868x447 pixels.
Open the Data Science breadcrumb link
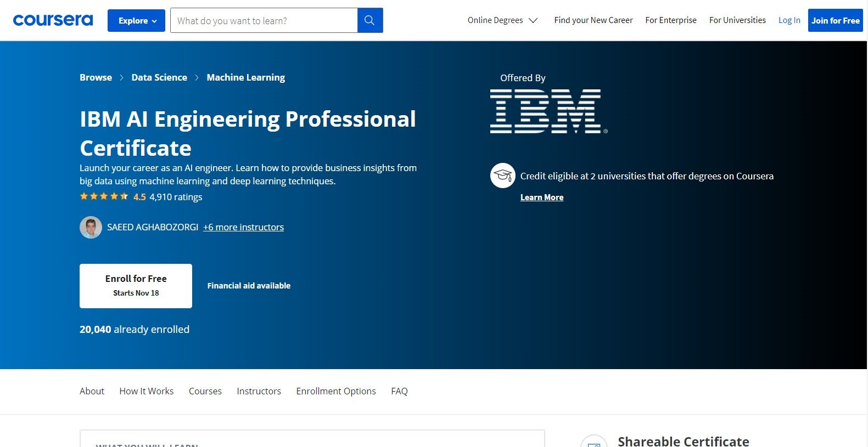pos(159,77)
